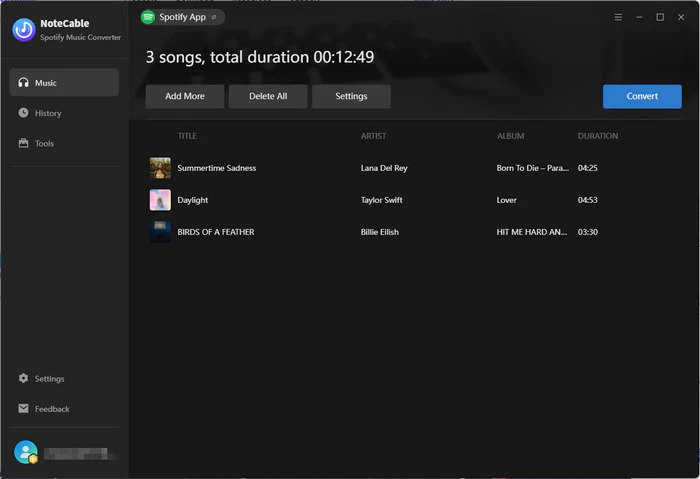Click the Delete All button
Screen dimensions: 700x479
click(268, 96)
